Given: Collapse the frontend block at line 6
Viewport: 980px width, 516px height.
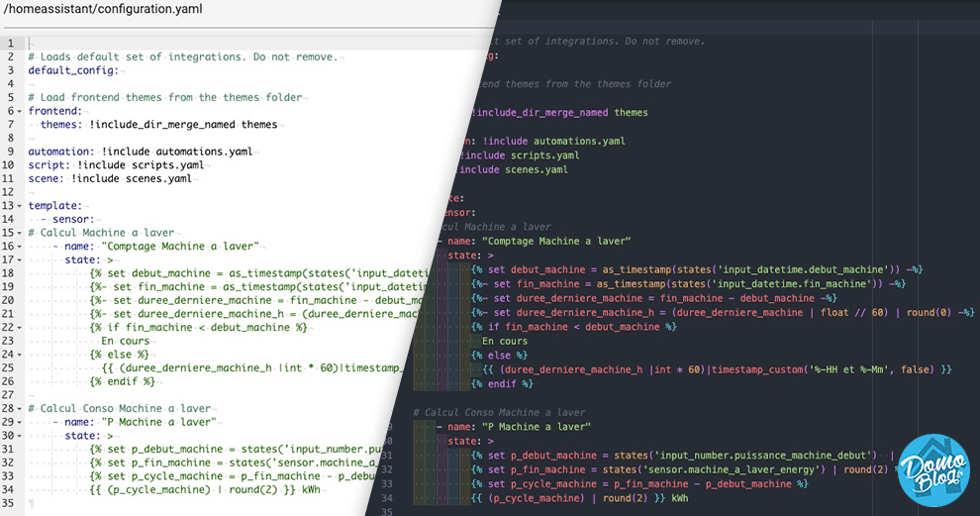Looking at the screenshot, I should tap(20, 111).
